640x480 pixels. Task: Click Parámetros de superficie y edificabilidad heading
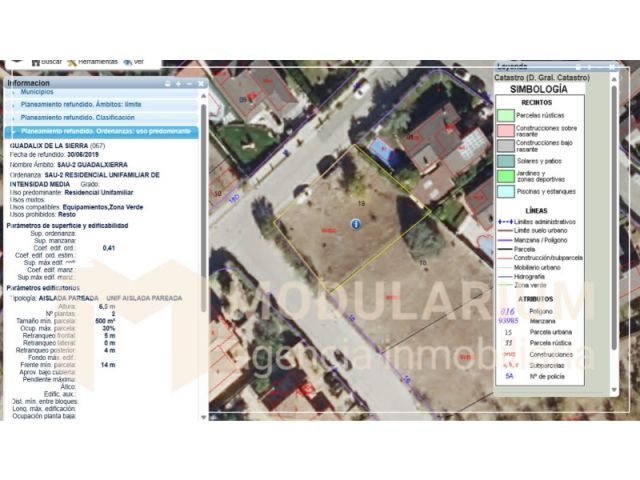[x=67, y=226]
